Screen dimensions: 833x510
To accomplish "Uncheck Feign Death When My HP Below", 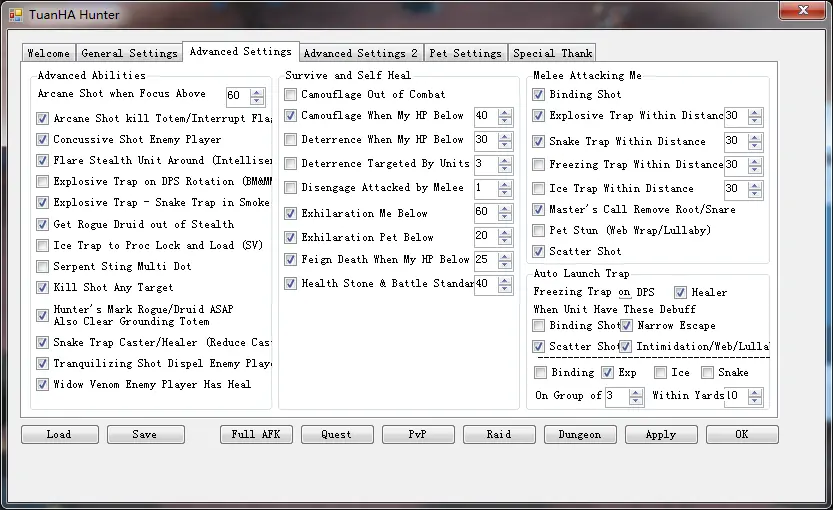I will coord(291,260).
